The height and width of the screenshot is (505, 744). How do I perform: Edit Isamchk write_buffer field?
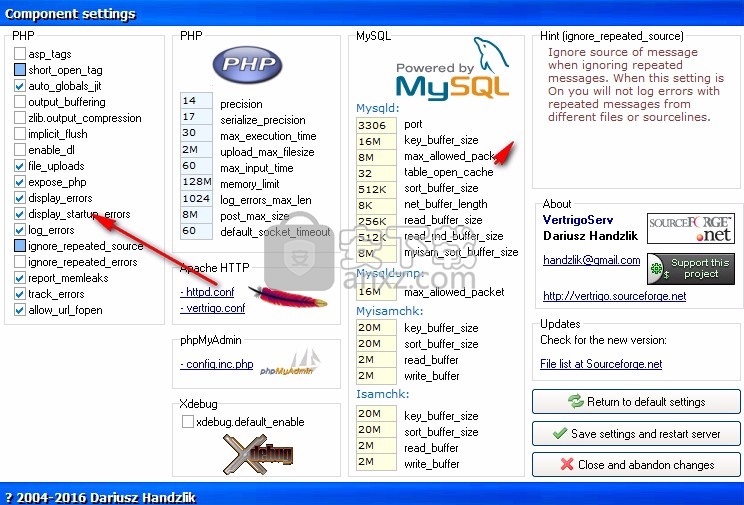point(376,461)
